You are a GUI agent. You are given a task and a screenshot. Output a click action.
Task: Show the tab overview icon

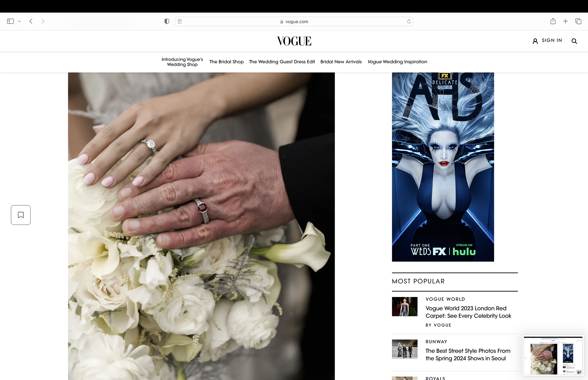578,21
